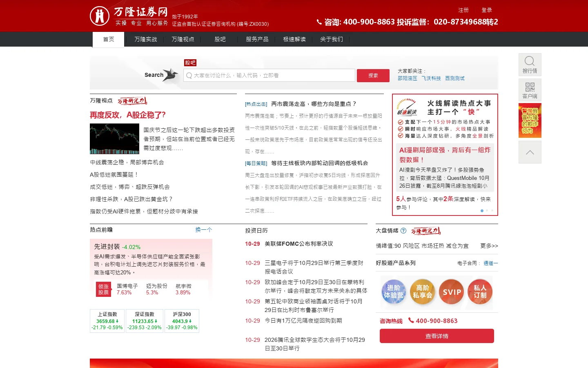Open the 关于我们 navigation item
588x368 pixels.
(x=332, y=39)
